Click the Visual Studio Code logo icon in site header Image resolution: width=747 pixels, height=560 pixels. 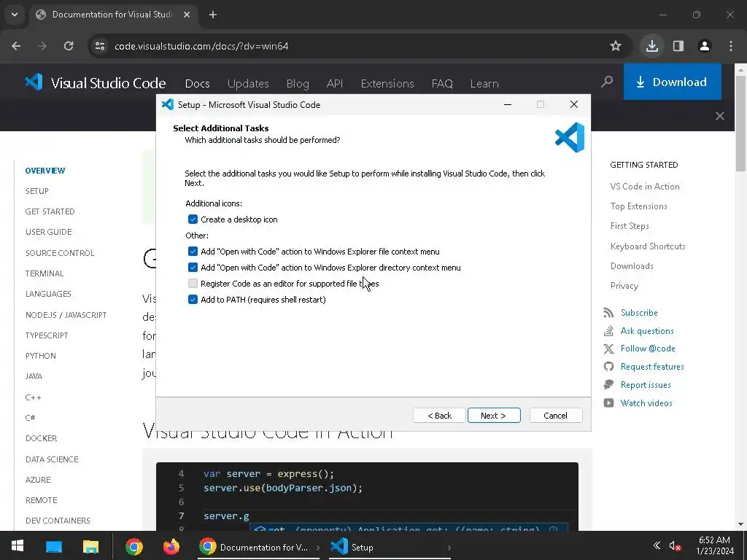click(34, 82)
